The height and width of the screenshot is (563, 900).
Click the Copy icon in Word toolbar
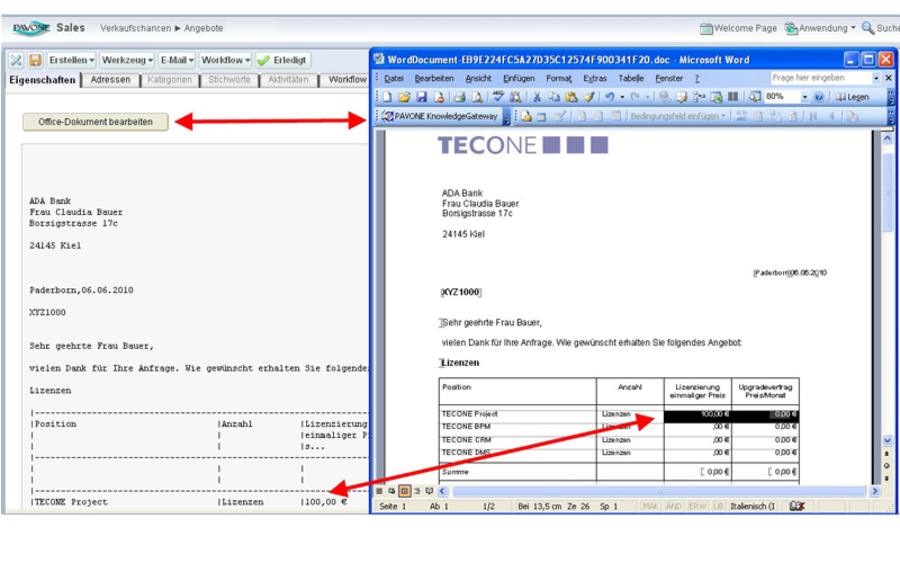click(x=554, y=97)
